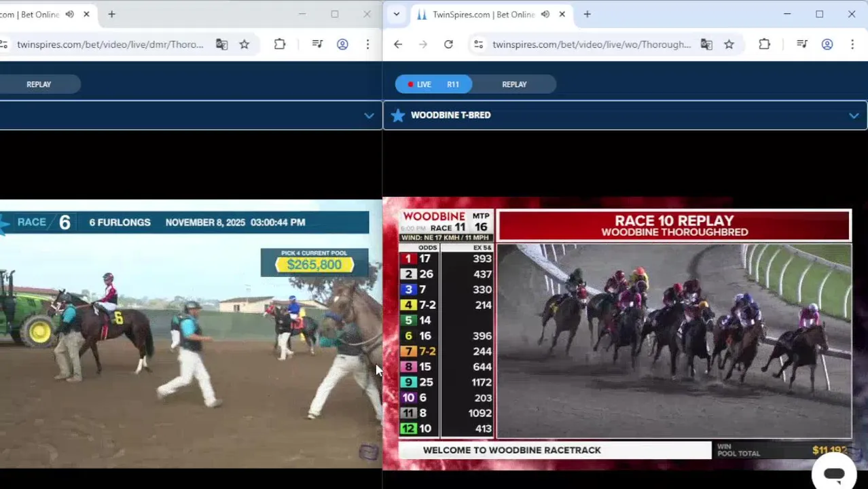Open the chat support bubble
This screenshot has height=489, width=868.
tap(834, 473)
